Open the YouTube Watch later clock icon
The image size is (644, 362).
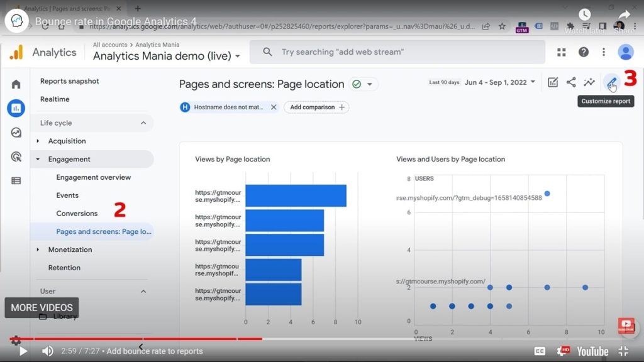tap(584, 15)
